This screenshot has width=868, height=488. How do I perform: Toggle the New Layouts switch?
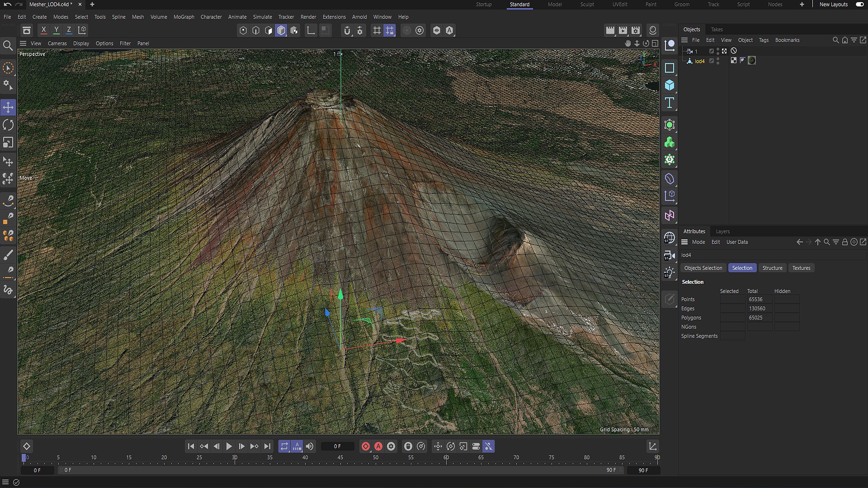click(x=859, y=5)
